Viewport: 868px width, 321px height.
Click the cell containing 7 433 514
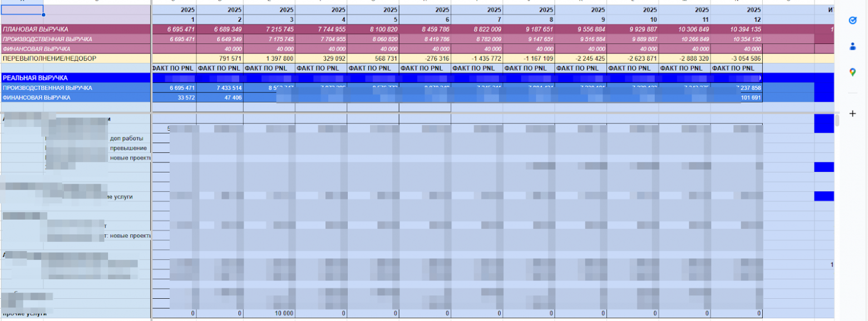pos(220,88)
